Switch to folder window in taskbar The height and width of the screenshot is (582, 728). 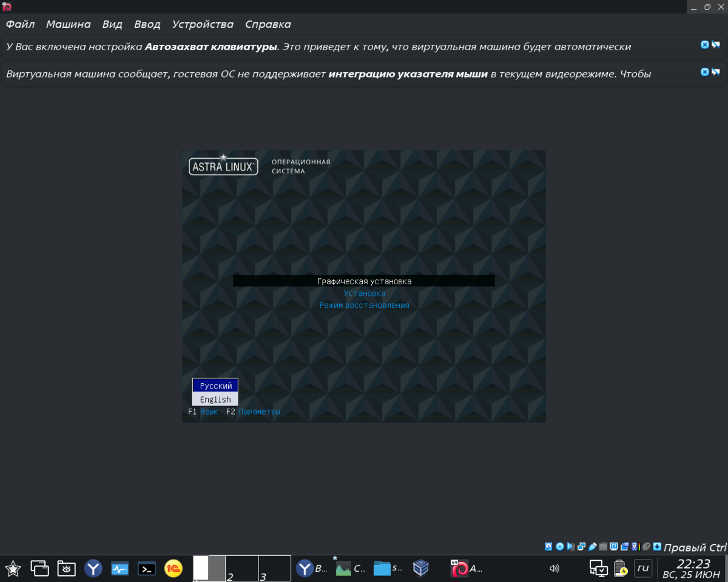389,569
